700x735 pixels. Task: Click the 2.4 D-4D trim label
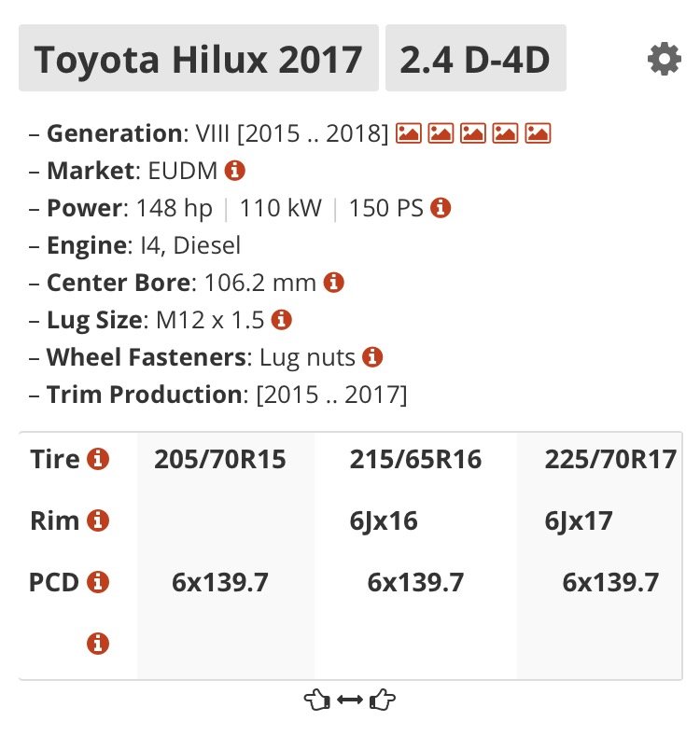(x=476, y=58)
